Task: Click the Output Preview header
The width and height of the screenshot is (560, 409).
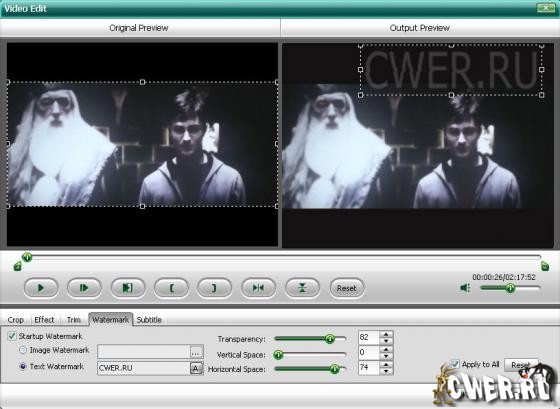Action: click(419, 28)
